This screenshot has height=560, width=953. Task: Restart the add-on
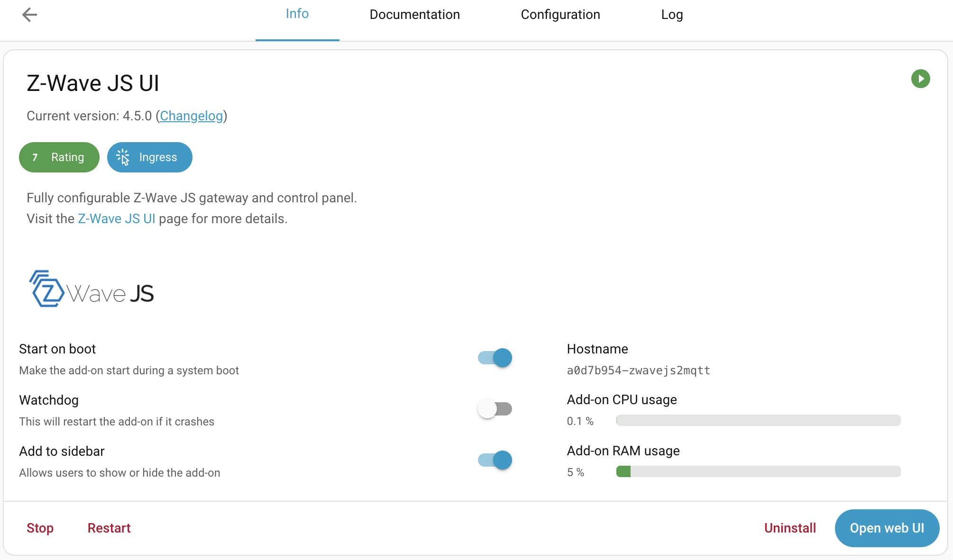[109, 528]
